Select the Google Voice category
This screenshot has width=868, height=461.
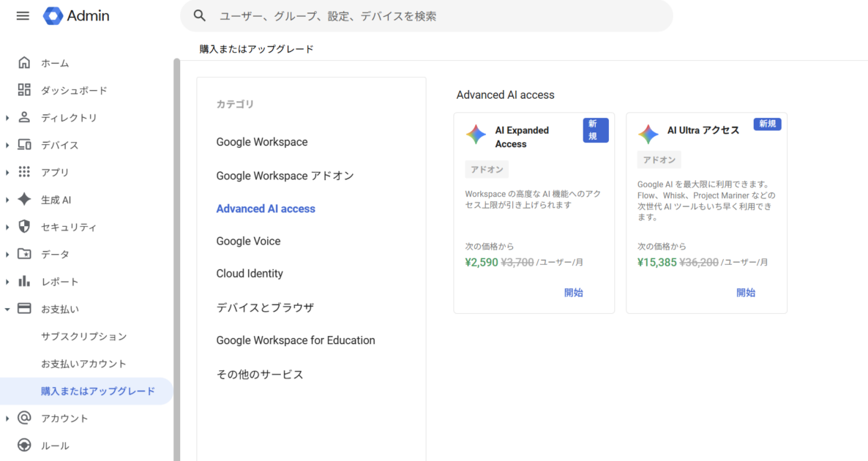(248, 241)
